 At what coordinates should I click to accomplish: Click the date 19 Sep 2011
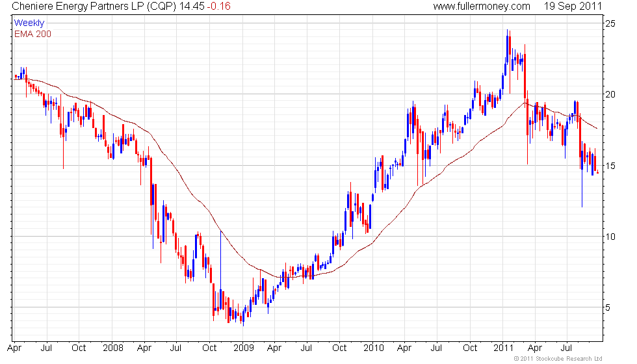[573, 6]
